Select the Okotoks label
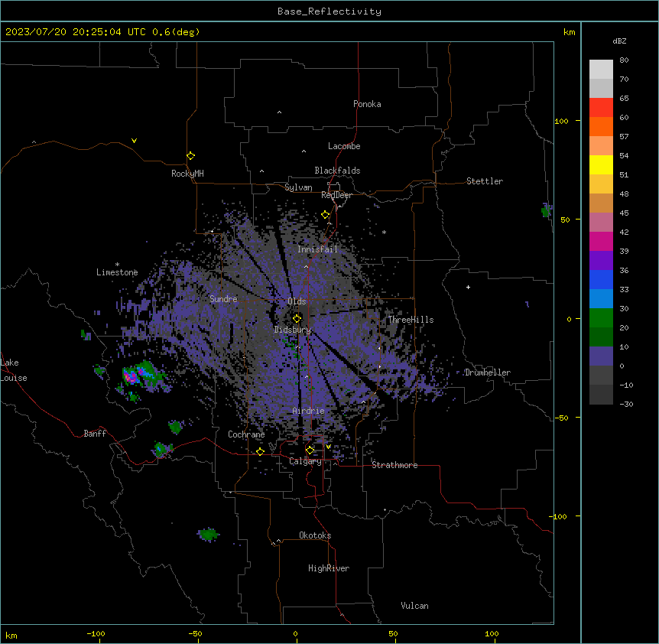Image resolution: width=659 pixels, height=644 pixels. tap(315, 535)
